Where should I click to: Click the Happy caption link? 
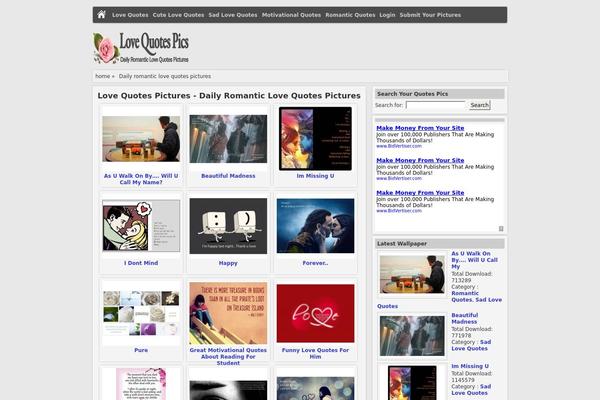point(228,263)
